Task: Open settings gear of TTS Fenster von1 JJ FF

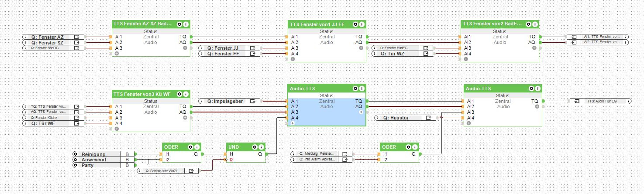Action: tap(355, 24)
